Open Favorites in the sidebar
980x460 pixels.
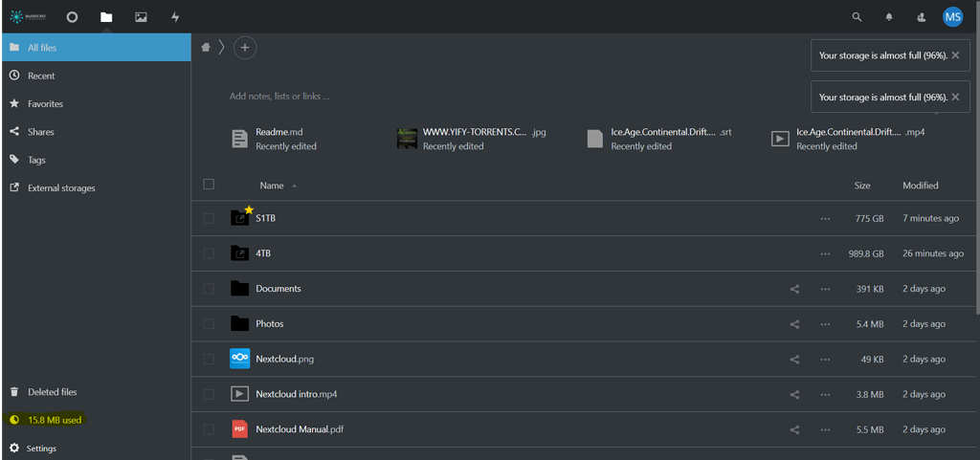click(97, 103)
